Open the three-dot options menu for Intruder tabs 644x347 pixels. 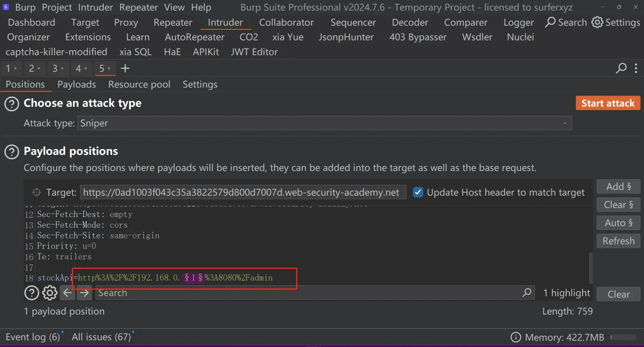tap(636, 68)
